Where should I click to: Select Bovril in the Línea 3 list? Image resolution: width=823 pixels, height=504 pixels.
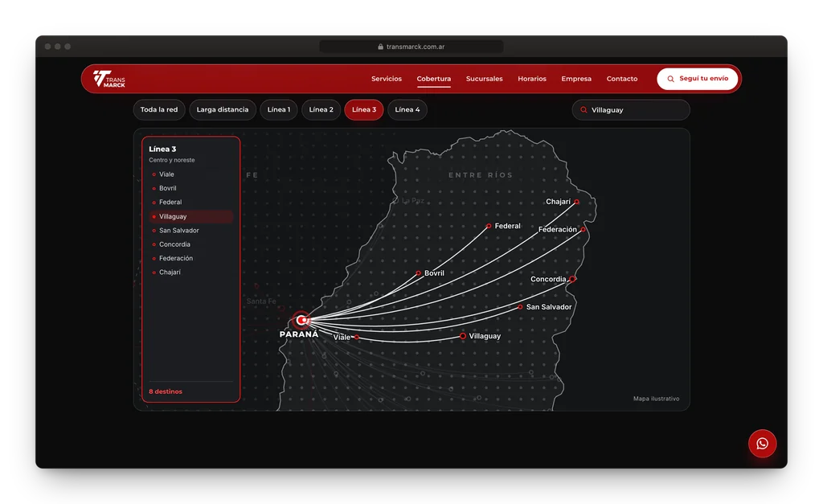(191, 188)
